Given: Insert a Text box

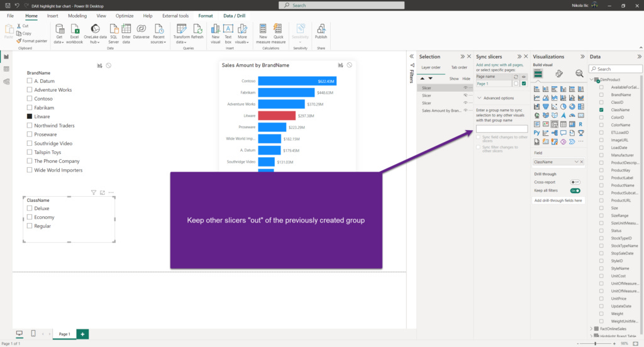Looking at the screenshot, I should [228, 34].
